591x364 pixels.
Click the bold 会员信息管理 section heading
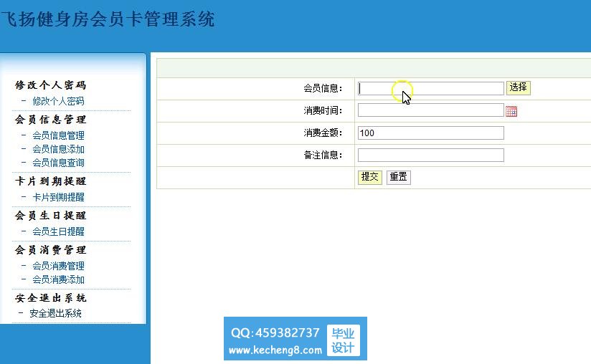(x=50, y=120)
